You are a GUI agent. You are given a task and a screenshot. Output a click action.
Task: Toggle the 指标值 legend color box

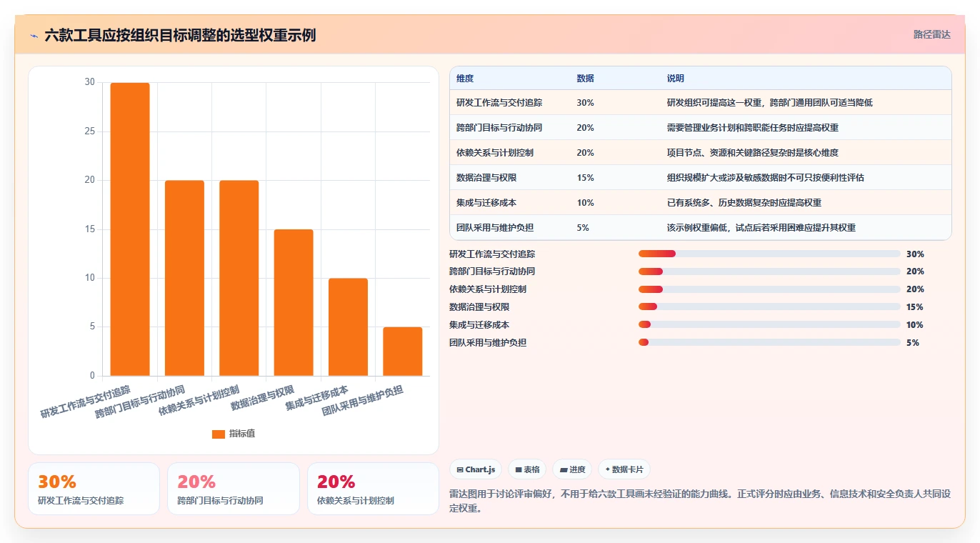point(219,434)
